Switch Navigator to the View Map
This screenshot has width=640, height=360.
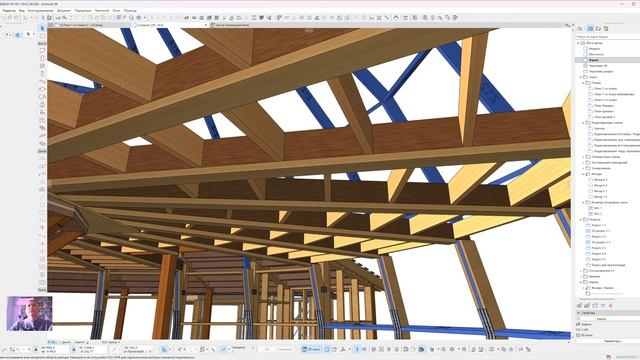point(590,29)
